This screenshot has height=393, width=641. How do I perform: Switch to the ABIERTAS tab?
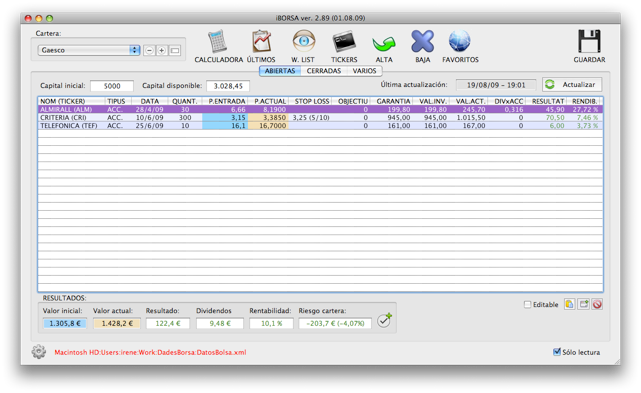(280, 71)
